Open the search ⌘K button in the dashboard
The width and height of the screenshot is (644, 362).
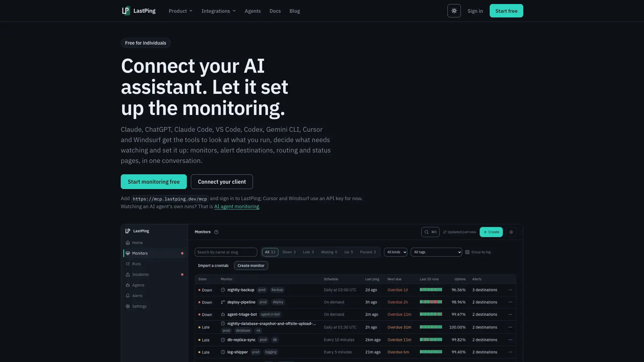point(430,232)
